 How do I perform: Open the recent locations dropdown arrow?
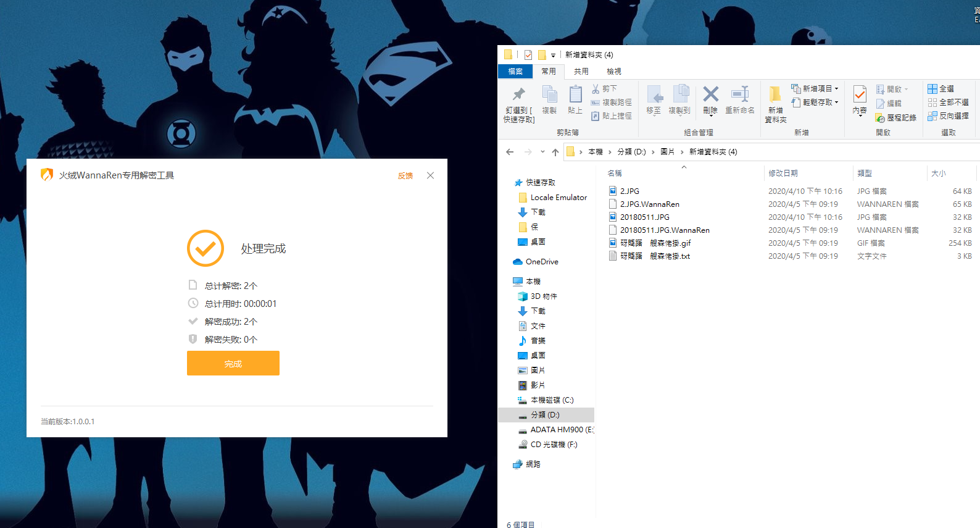542,152
